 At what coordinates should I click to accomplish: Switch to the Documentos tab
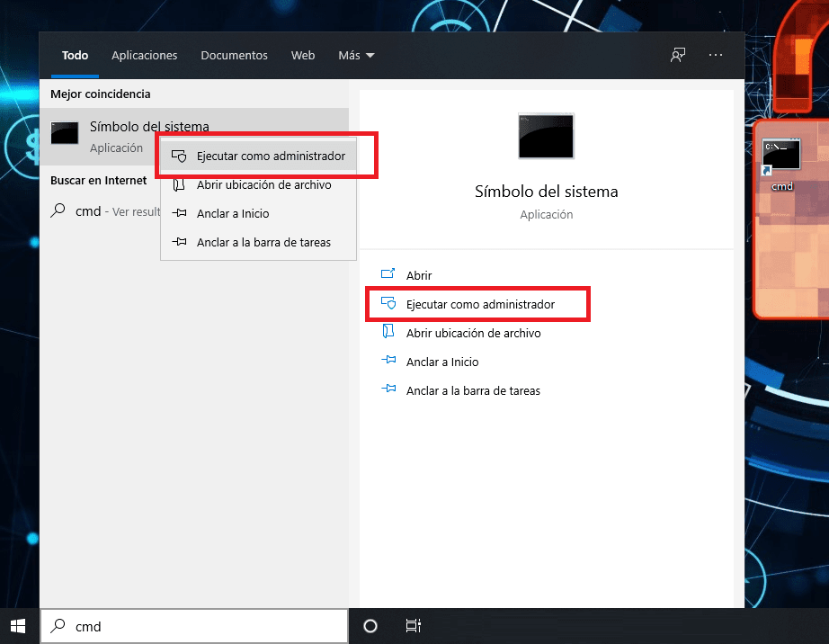(234, 55)
